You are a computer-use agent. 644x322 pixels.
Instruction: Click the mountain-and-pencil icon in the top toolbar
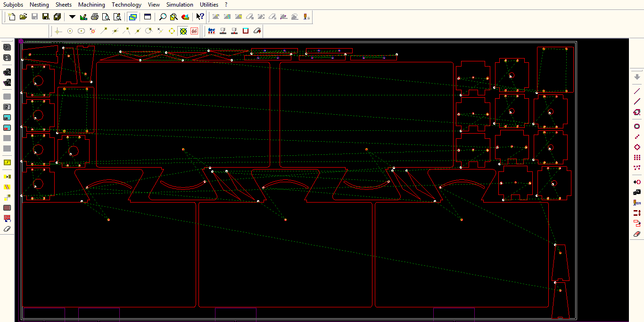click(x=83, y=17)
